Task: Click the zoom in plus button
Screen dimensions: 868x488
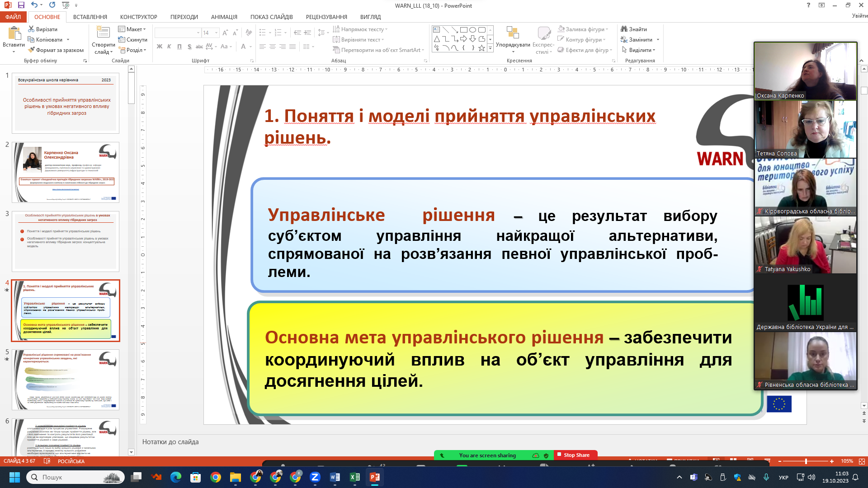Action: coord(832,461)
